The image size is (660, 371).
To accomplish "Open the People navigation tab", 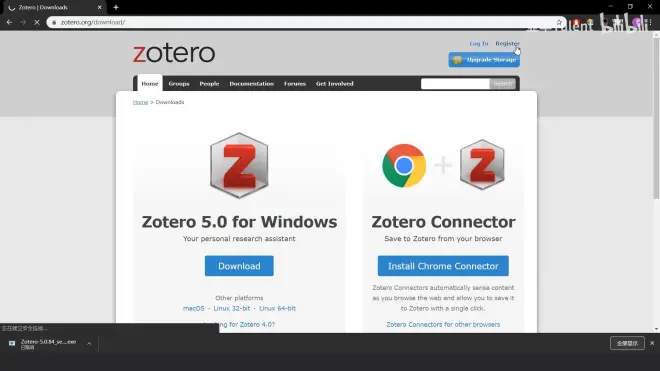I will (x=209, y=83).
